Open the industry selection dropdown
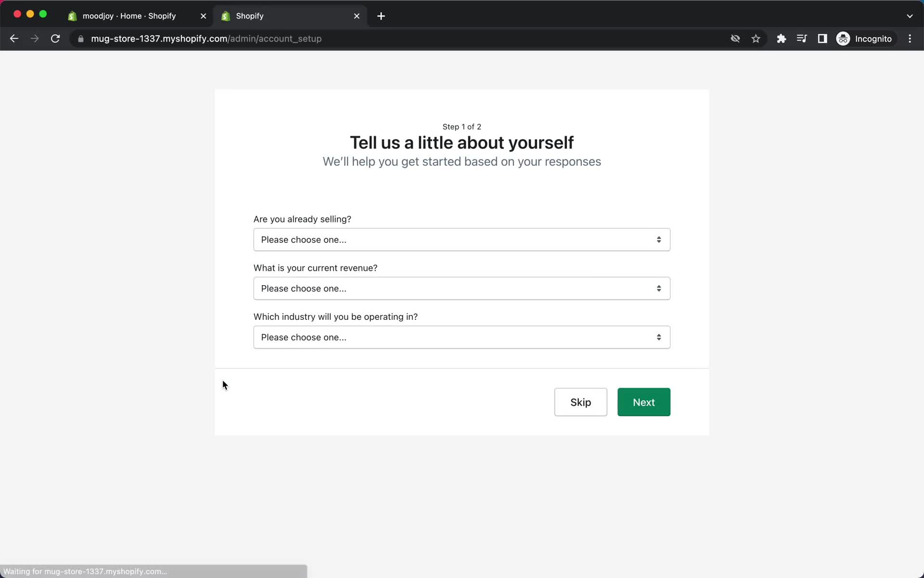 pos(462,337)
